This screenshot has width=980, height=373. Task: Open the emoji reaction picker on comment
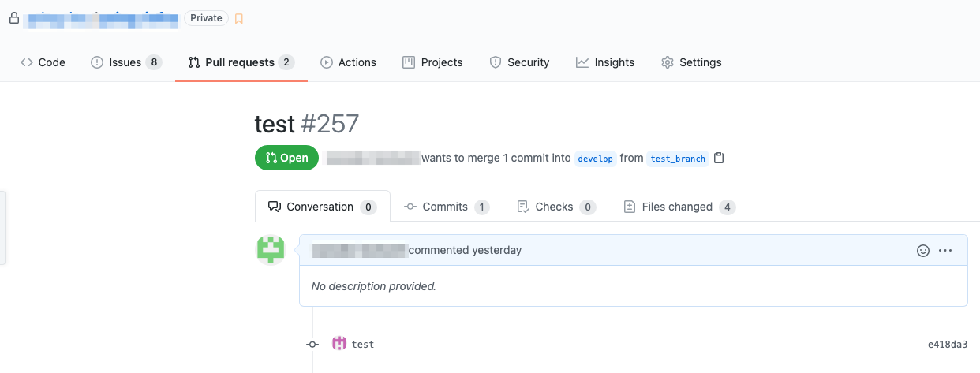click(x=922, y=251)
